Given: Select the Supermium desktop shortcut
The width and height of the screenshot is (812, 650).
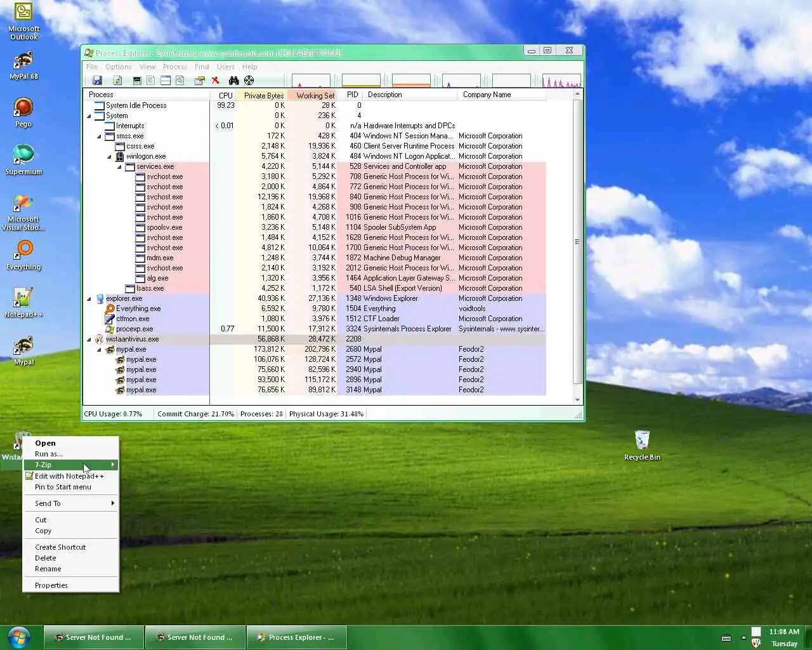Looking at the screenshot, I should click(x=23, y=160).
